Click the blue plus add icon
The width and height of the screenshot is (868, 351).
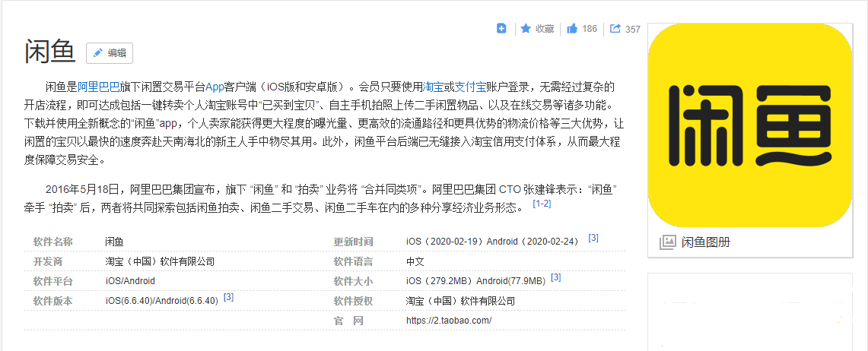click(x=501, y=29)
